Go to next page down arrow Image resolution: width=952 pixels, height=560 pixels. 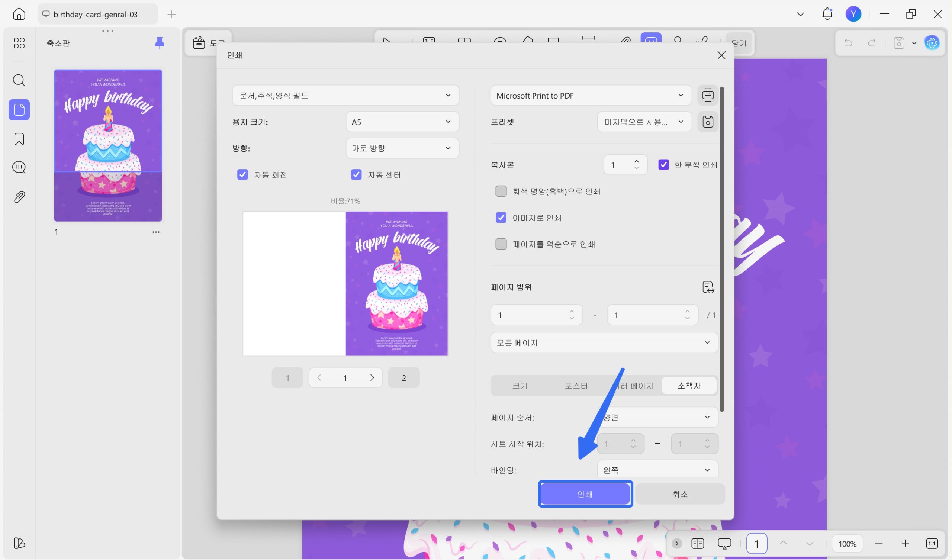pyautogui.click(x=809, y=543)
